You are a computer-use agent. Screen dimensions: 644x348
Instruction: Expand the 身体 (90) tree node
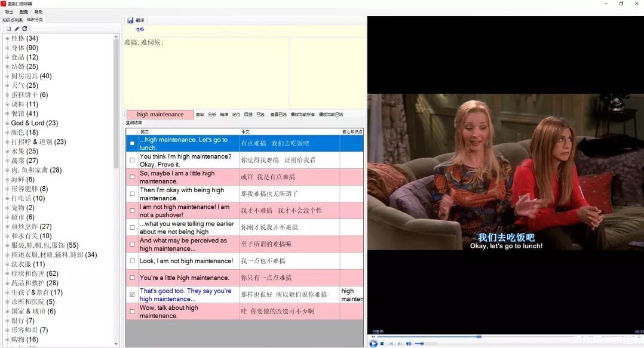pos(7,48)
